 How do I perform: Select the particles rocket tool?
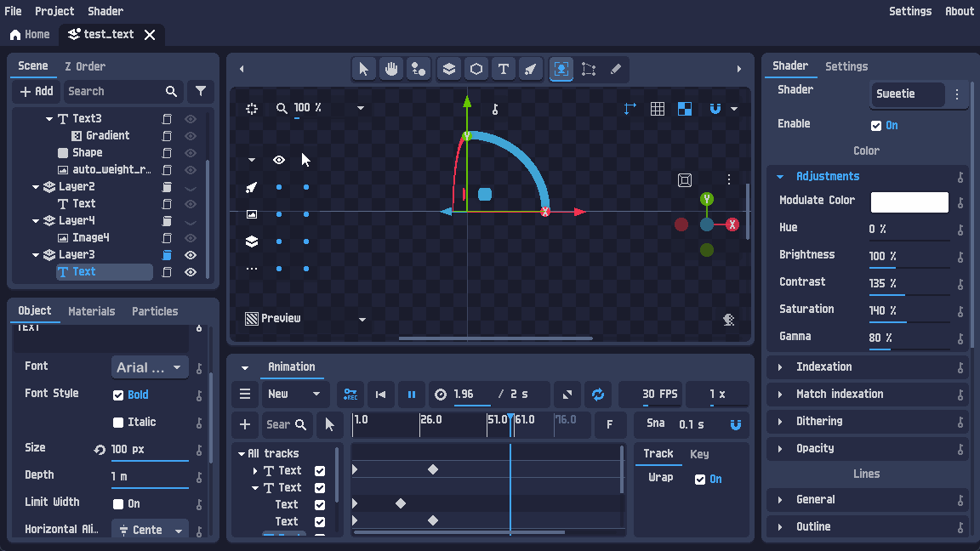[531, 70]
